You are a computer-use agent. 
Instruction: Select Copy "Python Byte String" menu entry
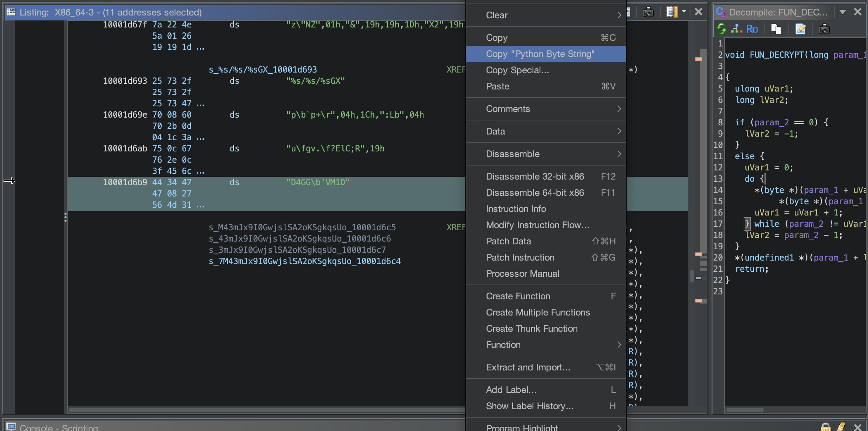546,54
